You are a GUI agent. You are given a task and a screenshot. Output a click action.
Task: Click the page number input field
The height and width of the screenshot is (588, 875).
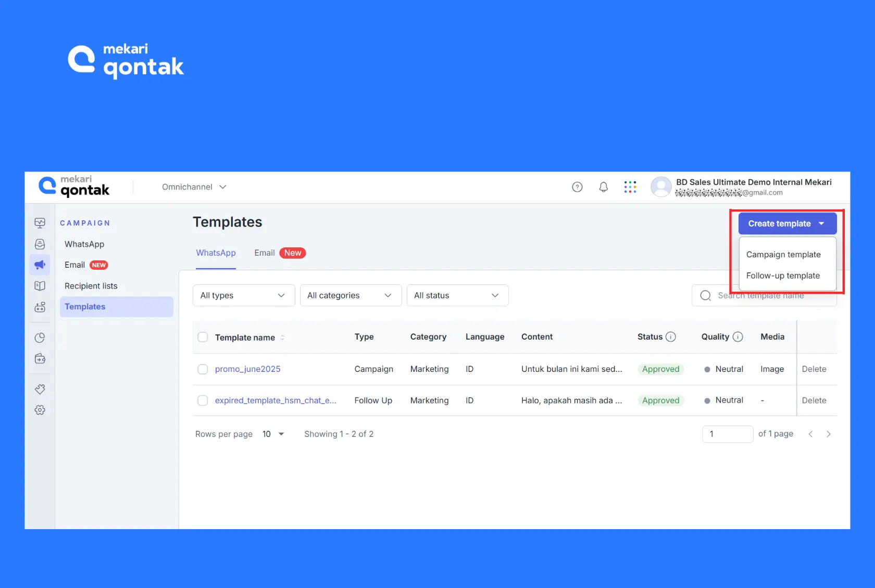pos(727,434)
